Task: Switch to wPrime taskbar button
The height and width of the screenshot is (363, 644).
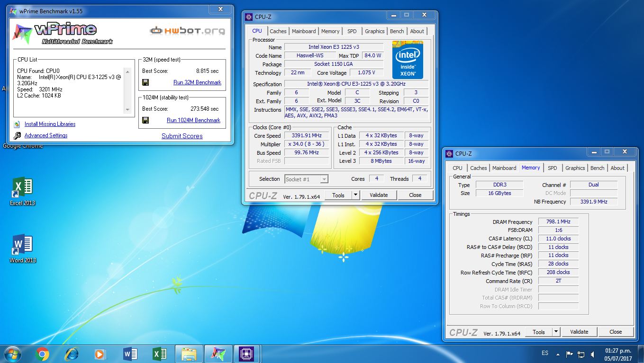Action: [218, 354]
